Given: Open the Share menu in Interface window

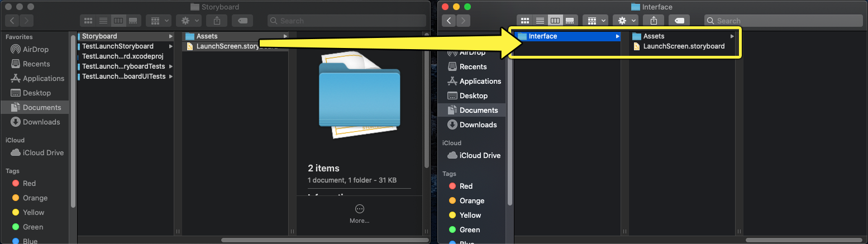Looking at the screenshot, I should tap(654, 21).
